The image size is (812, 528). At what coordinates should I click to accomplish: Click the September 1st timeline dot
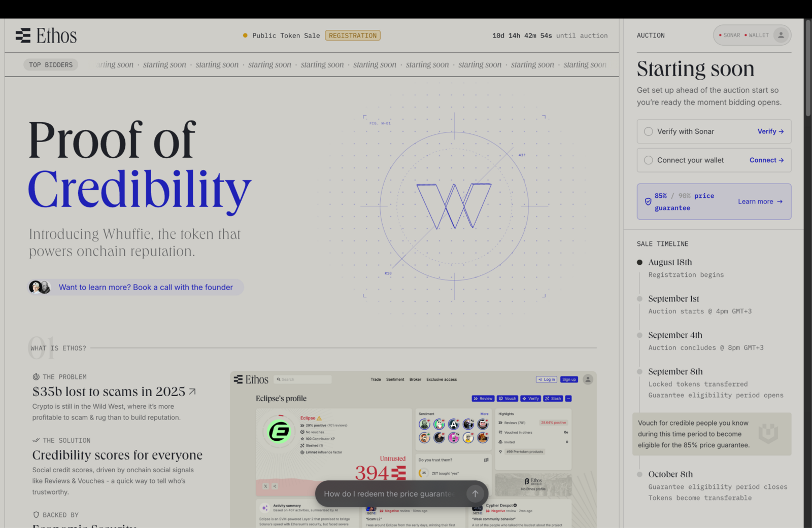pyautogui.click(x=639, y=299)
